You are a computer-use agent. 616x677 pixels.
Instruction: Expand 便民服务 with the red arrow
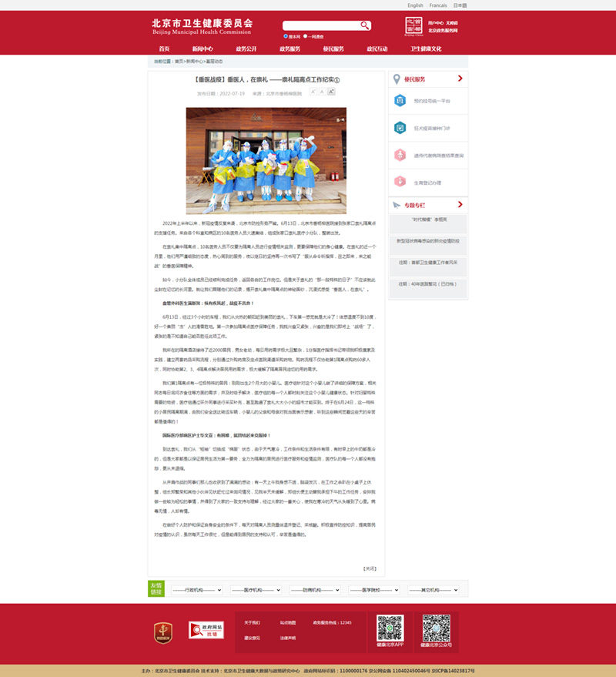[460, 79]
